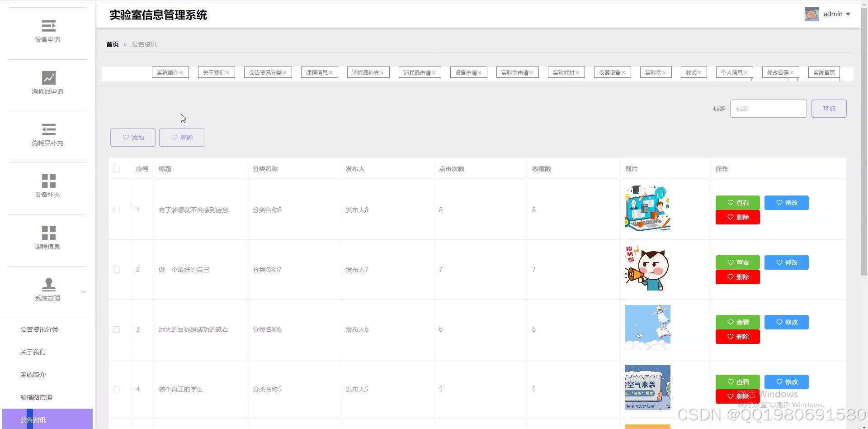The height and width of the screenshot is (429, 868).
Task: Open row 4 cold-air poster thumbnail
Action: (x=648, y=387)
